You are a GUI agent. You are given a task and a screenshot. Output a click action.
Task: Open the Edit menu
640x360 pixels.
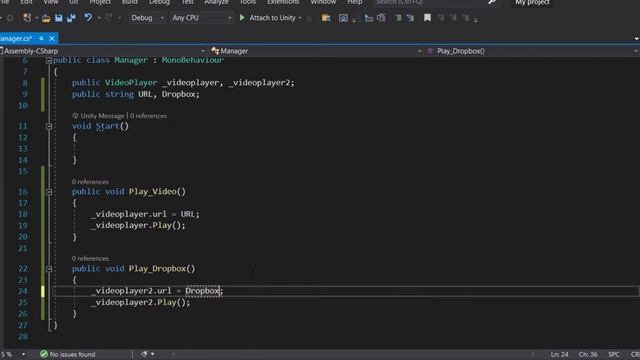[27, 2]
